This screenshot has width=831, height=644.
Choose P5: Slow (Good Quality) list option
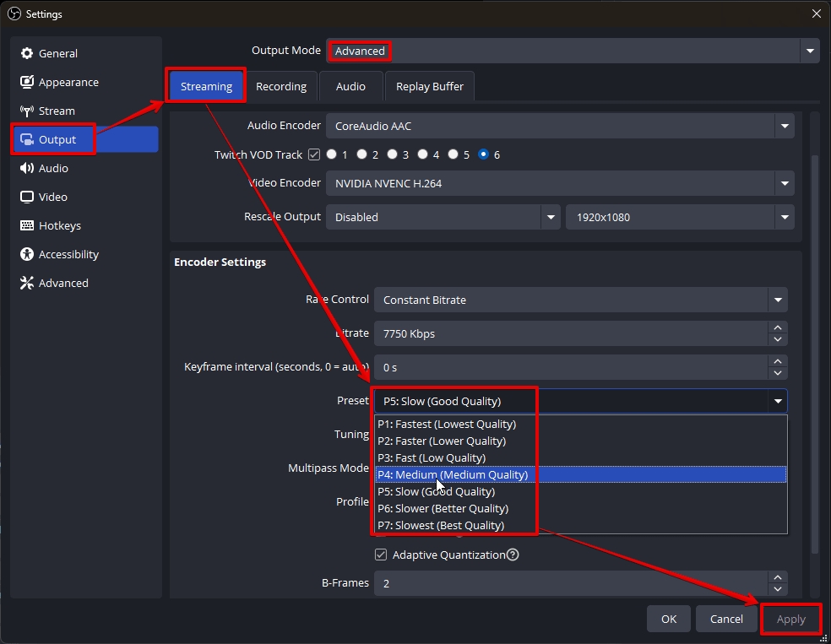581,491
